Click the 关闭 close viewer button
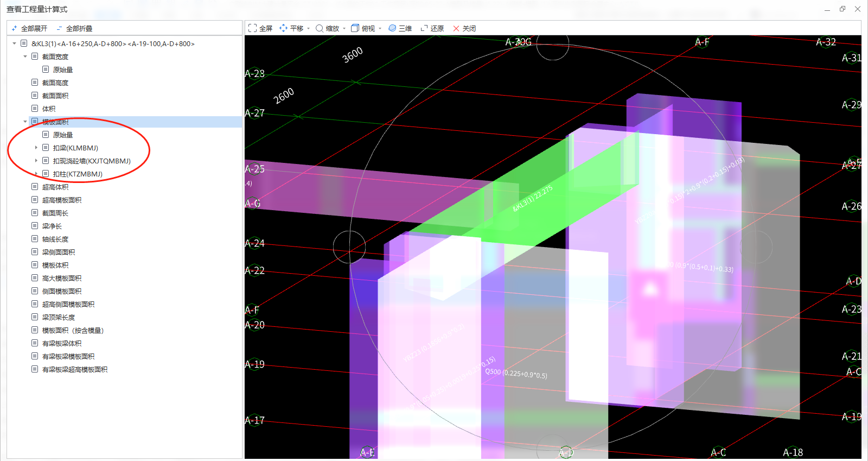This screenshot has width=868, height=461. [464, 28]
